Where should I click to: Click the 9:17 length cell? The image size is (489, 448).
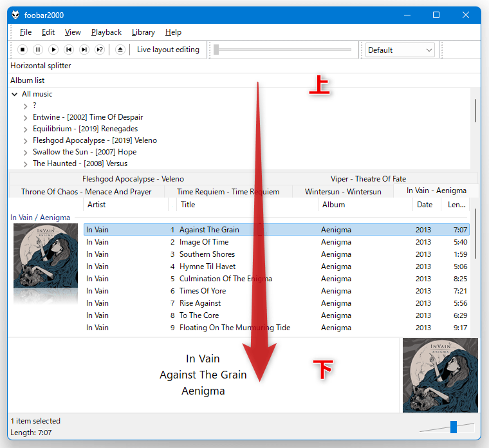[x=460, y=328]
